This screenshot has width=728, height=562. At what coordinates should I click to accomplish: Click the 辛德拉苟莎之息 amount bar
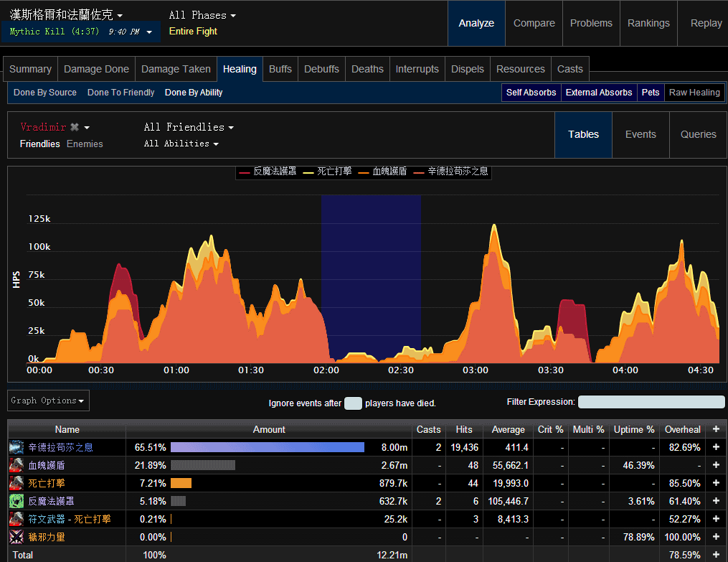click(268, 447)
